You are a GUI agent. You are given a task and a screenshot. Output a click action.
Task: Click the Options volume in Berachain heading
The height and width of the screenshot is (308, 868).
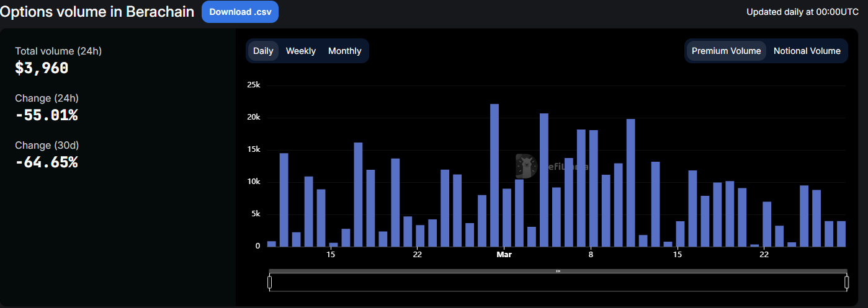point(97,12)
